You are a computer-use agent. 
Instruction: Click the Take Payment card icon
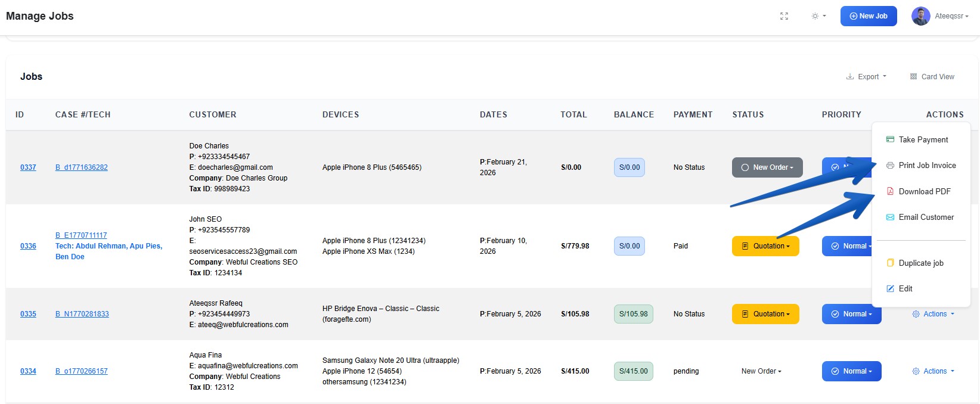[x=890, y=139]
